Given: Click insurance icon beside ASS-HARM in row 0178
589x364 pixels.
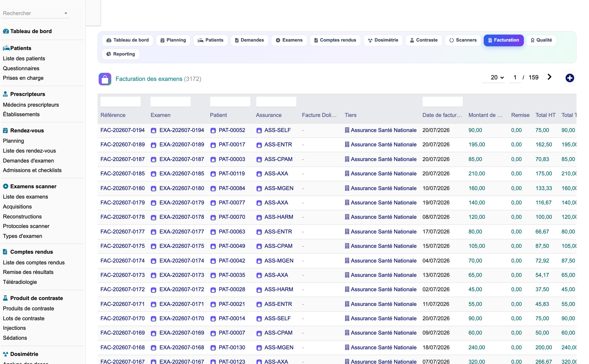Looking at the screenshot, I should (x=259, y=217).
